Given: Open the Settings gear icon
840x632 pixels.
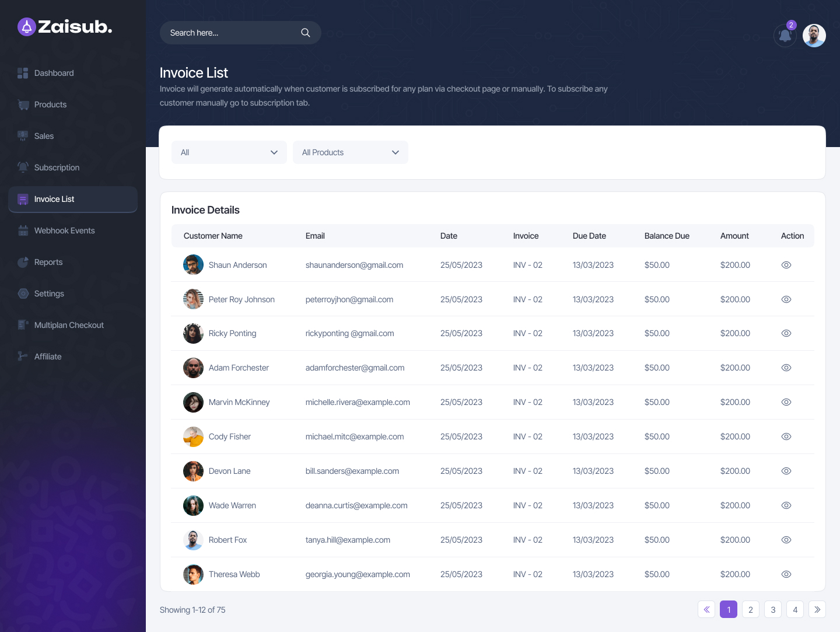Looking at the screenshot, I should click(23, 294).
